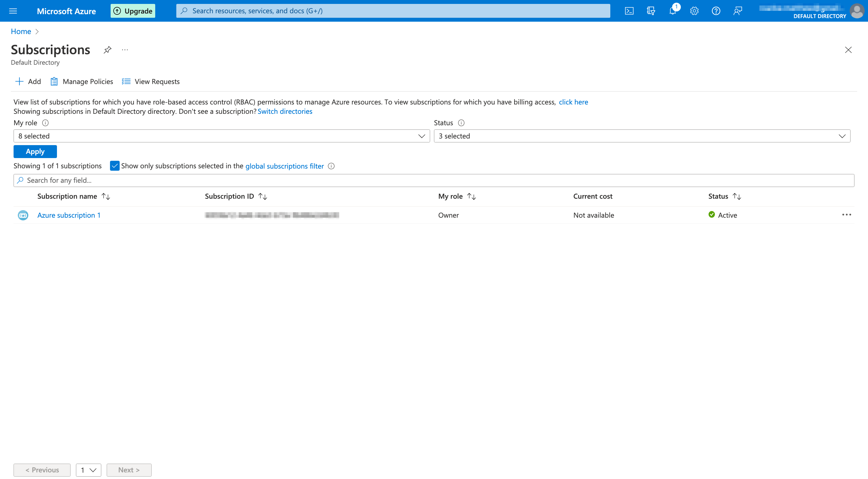Screen dimensions: 868x479
Task: Open the Directories and subscriptions filter icon
Action: point(651,11)
